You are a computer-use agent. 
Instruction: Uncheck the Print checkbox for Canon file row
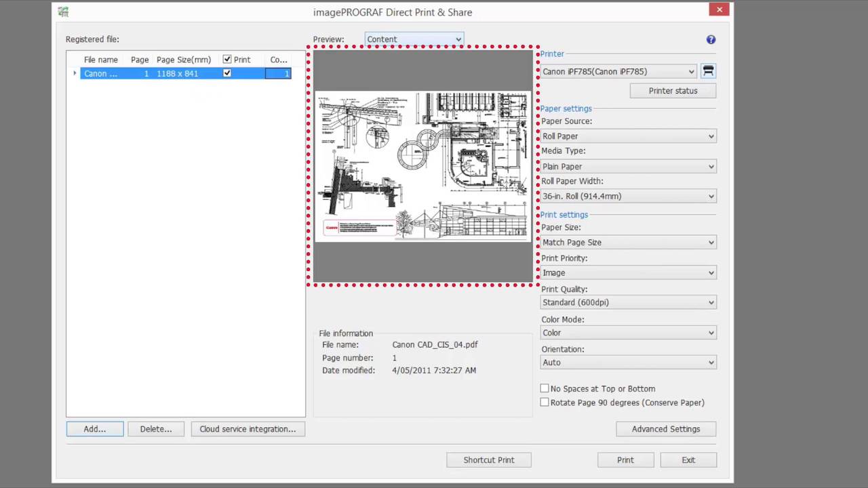click(x=227, y=73)
